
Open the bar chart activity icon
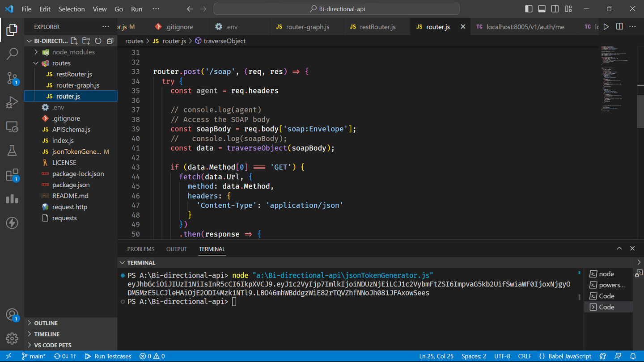[12, 199]
